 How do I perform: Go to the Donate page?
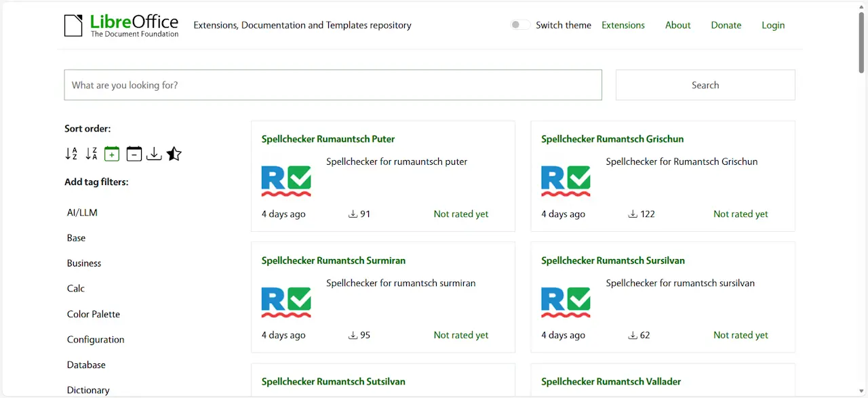pyautogui.click(x=726, y=25)
